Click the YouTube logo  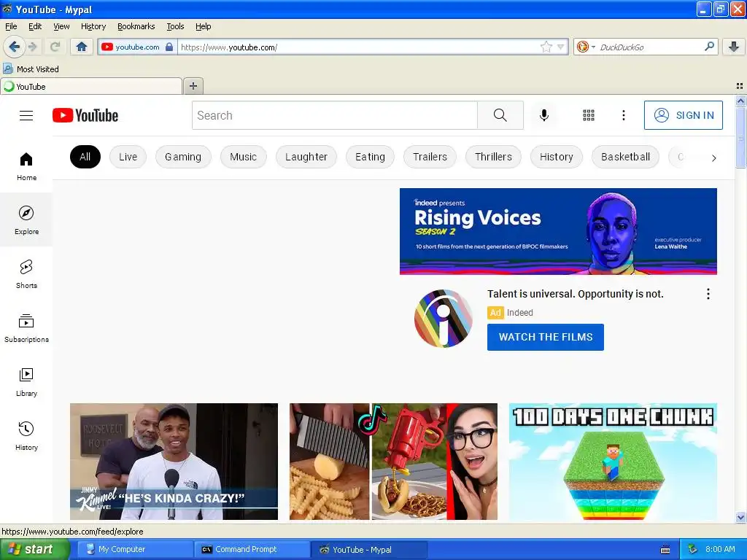tap(85, 115)
